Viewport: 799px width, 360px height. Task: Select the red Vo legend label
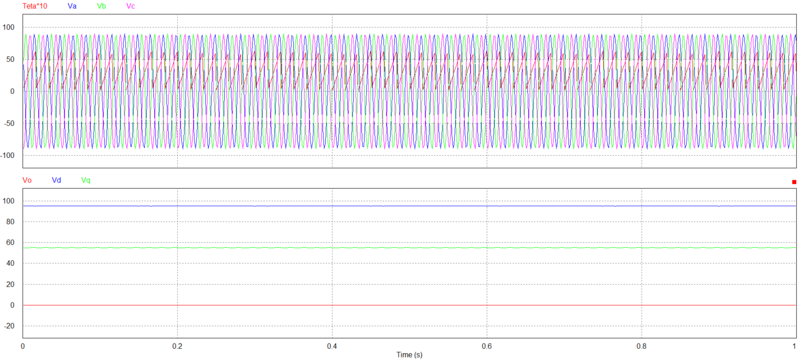[x=28, y=180]
